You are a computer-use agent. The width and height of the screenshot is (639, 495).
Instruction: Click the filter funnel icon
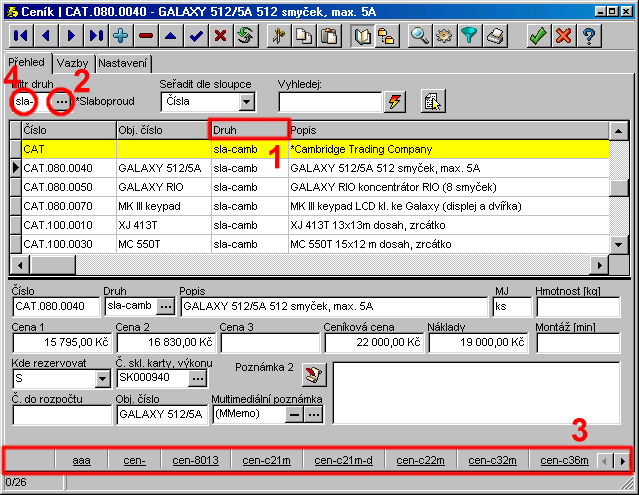click(x=470, y=35)
